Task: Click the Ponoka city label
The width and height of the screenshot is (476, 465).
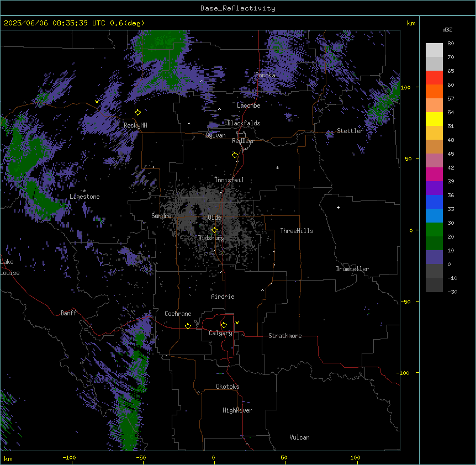Action: click(x=265, y=75)
